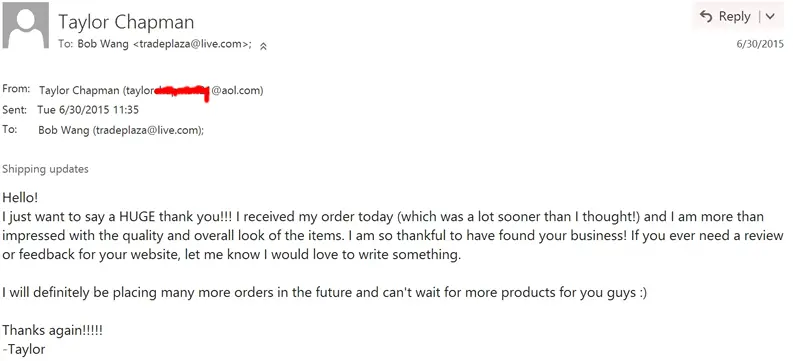
Task: Click the From field sender name
Action: [80, 91]
